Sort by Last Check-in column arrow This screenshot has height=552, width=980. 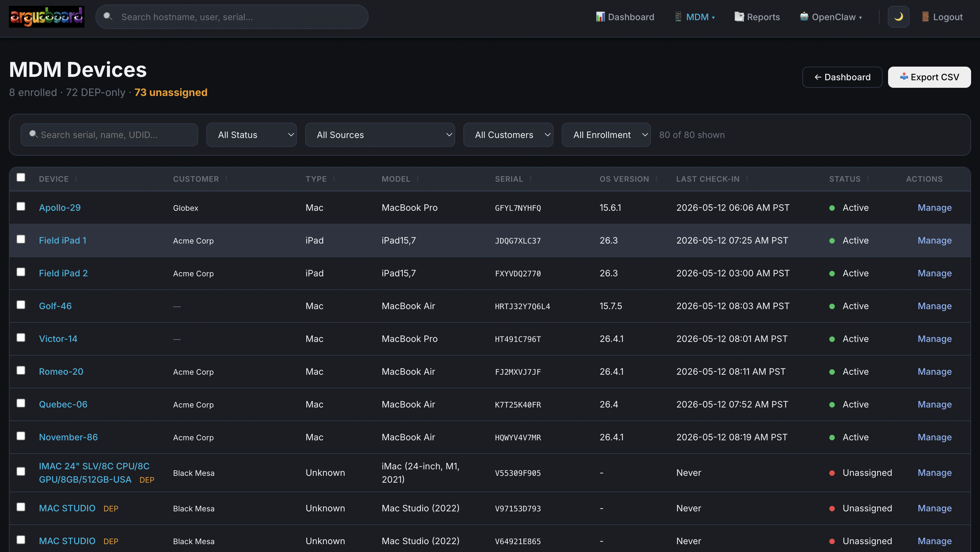pos(747,179)
